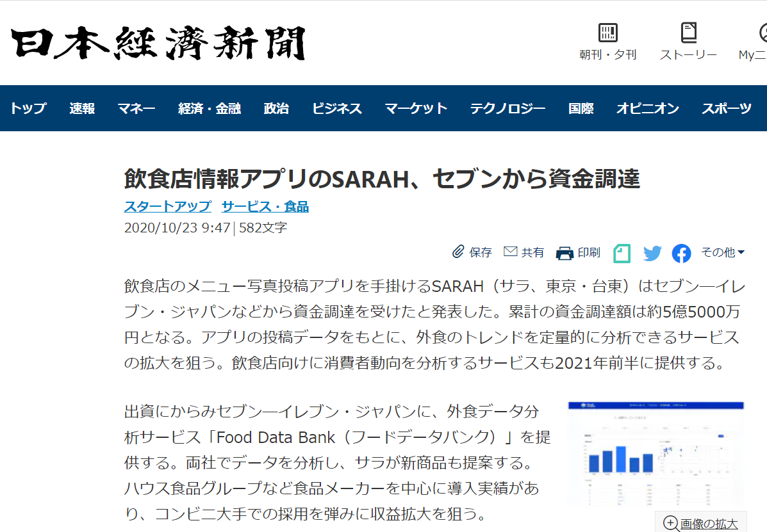Select the ビジネス menu item
This screenshot has height=532, width=767.
[337, 108]
